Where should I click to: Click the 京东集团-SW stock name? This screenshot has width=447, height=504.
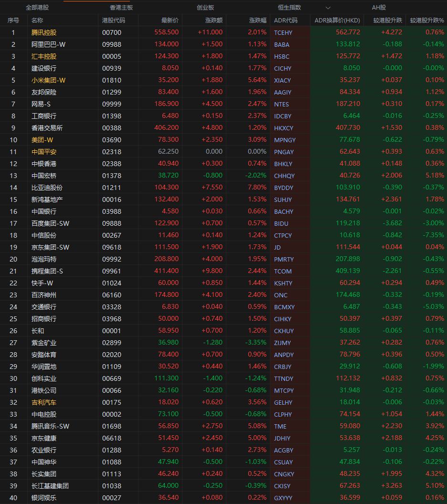50,247
